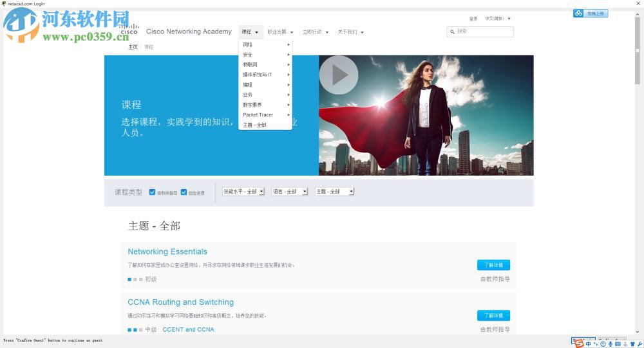Choose 主题 - 全部 in courses menu
This screenshot has width=644, height=348.
[x=265, y=125]
